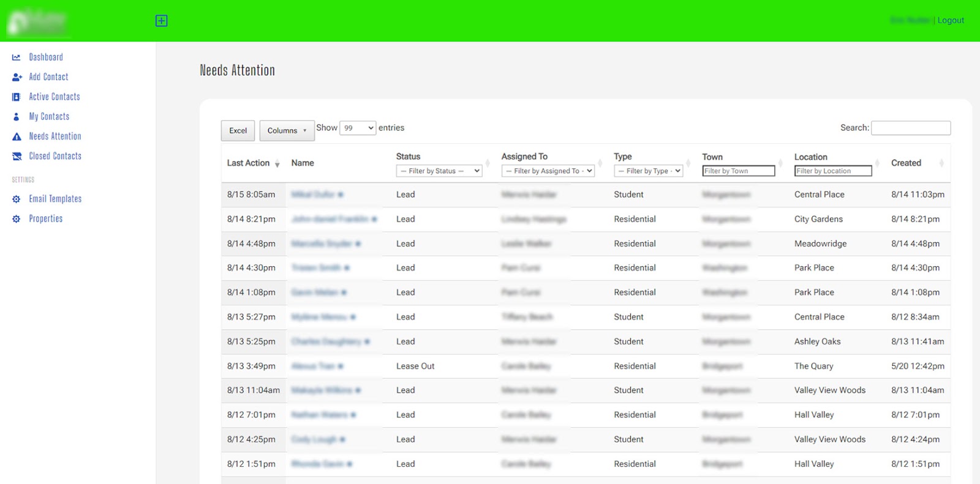Image resolution: width=980 pixels, height=484 pixels.
Task: Open the Filter by Type dropdown
Action: (649, 171)
